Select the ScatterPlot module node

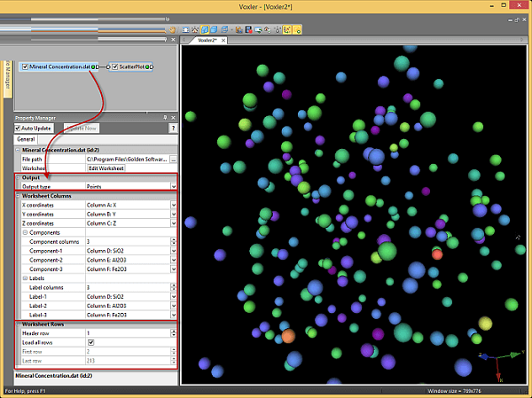click(x=132, y=66)
